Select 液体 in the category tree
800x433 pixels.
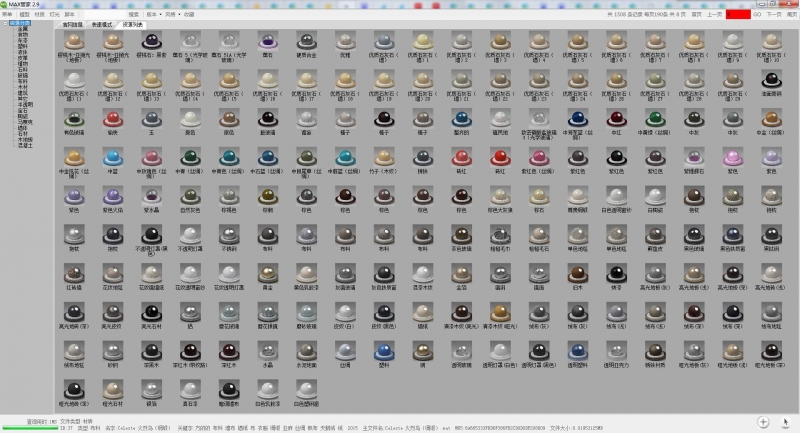coord(23,52)
